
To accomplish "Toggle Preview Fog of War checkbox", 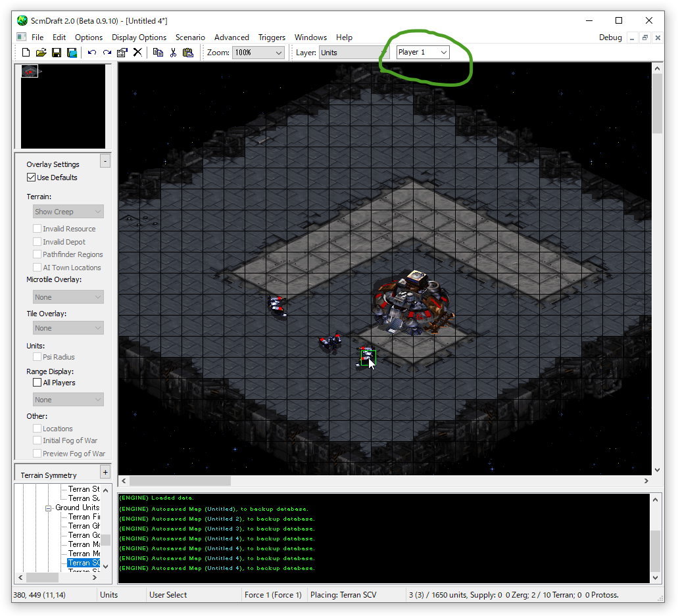I will pos(37,454).
